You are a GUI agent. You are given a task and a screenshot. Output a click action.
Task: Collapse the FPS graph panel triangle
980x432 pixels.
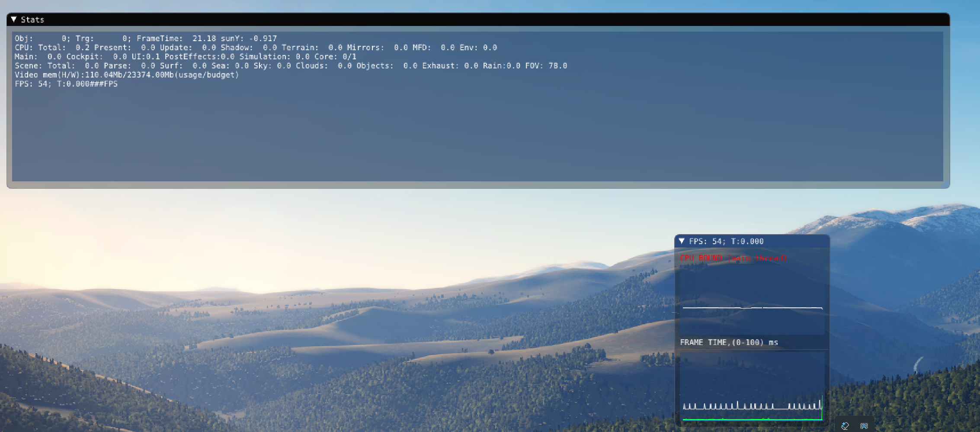click(682, 241)
